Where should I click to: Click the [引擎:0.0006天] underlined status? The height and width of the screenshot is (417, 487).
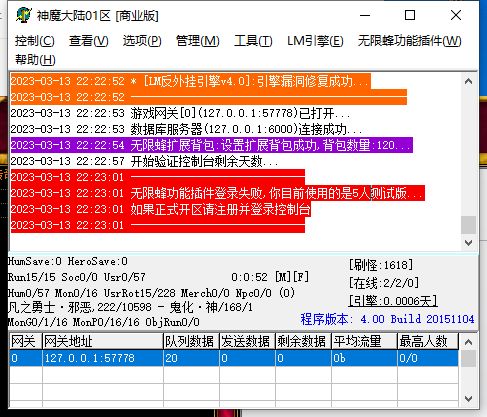point(393,301)
